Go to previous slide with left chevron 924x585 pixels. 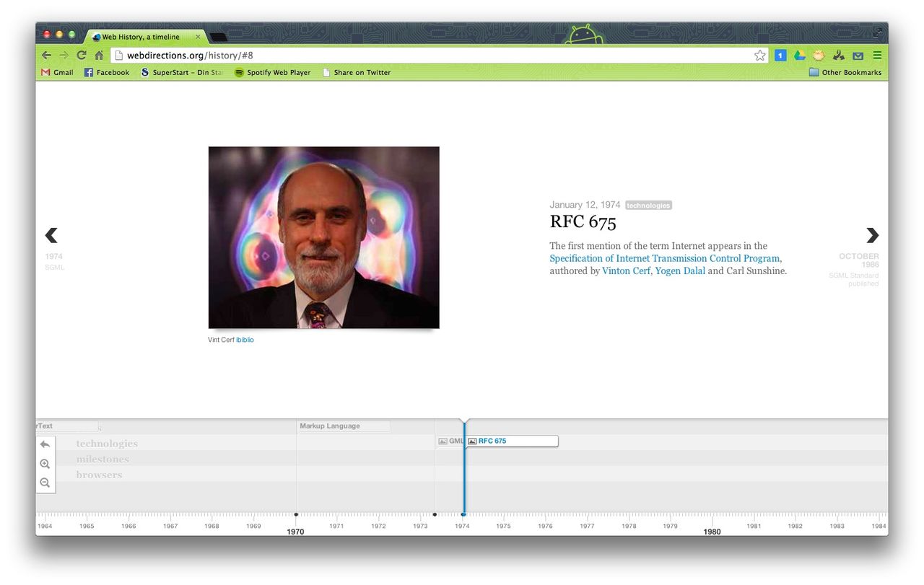pyautogui.click(x=51, y=235)
